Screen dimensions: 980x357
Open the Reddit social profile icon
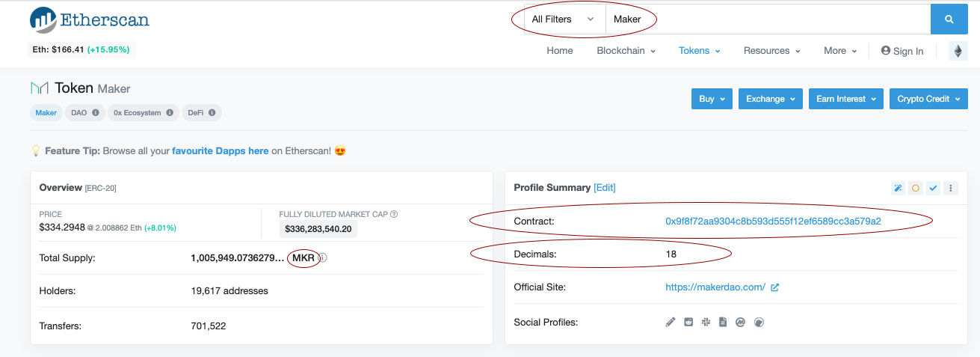coord(688,323)
